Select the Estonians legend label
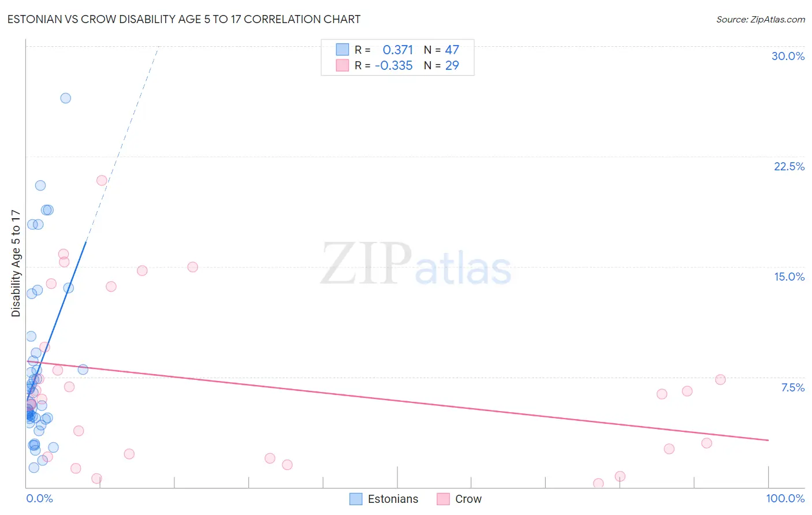Screen dimensions: 812x515 pyautogui.click(x=393, y=499)
